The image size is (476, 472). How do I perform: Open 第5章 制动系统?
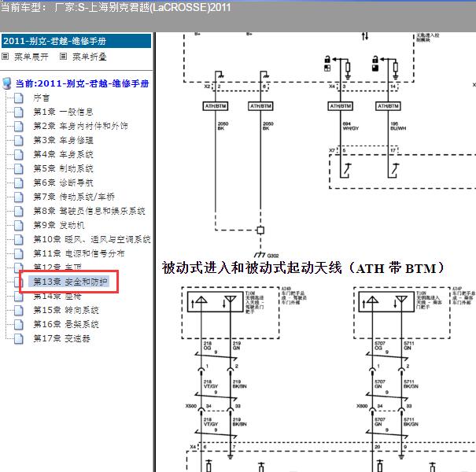click(x=63, y=168)
